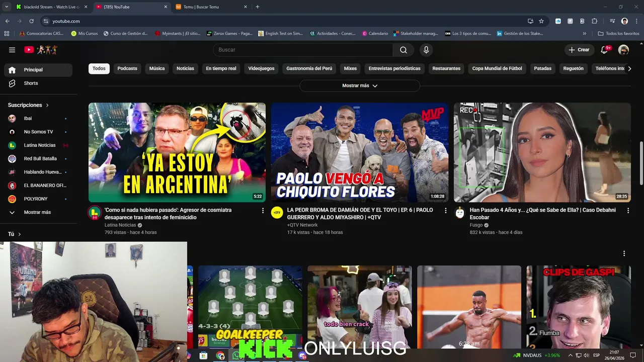Show more bookmarks with double chevron
The height and width of the screenshot is (362, 644).
point(584,34)
